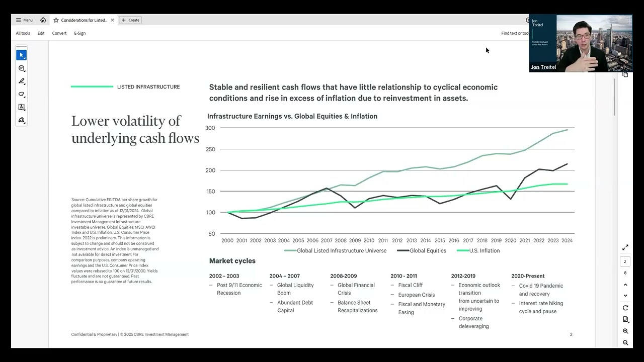The height and width of the screenshot is (362, 644).
Task: Choose the Add text box tool
Action: tap(22, 107)
